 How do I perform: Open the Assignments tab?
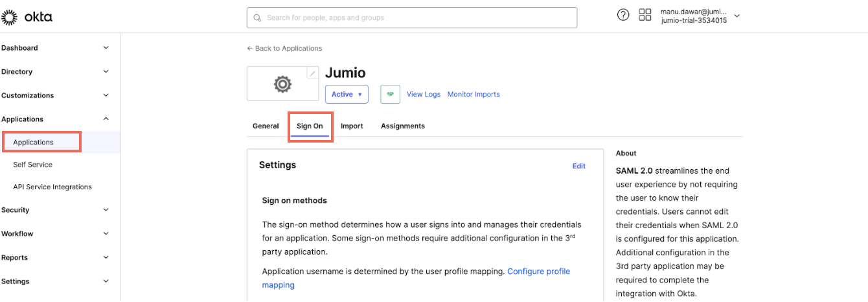pos(403,126)
